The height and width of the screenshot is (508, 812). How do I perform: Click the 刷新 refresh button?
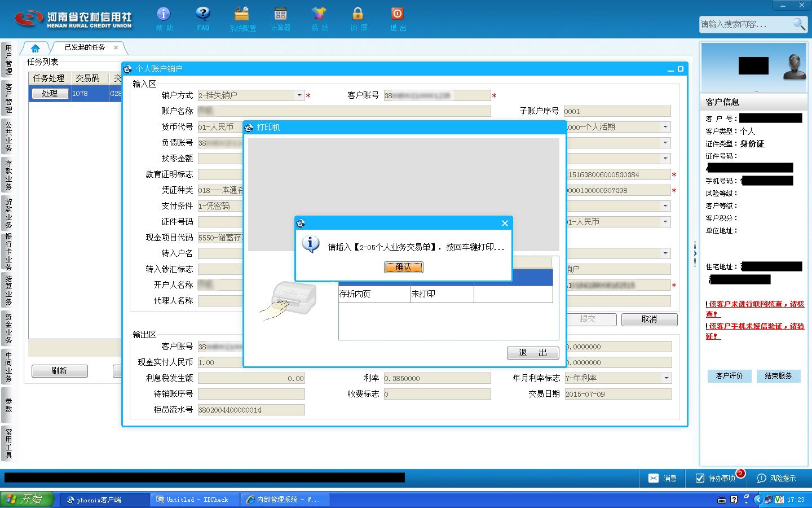click(59, 371)
